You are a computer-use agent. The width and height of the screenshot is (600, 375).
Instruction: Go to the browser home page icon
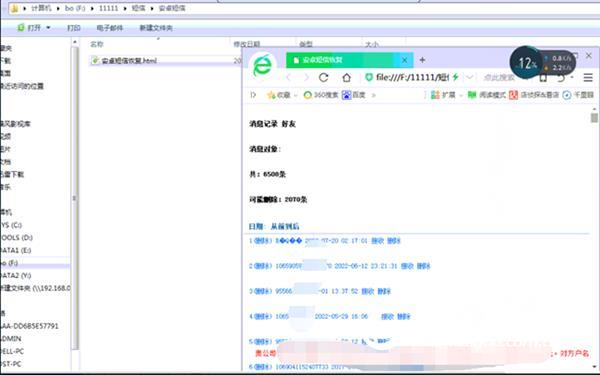pos(346,78)
